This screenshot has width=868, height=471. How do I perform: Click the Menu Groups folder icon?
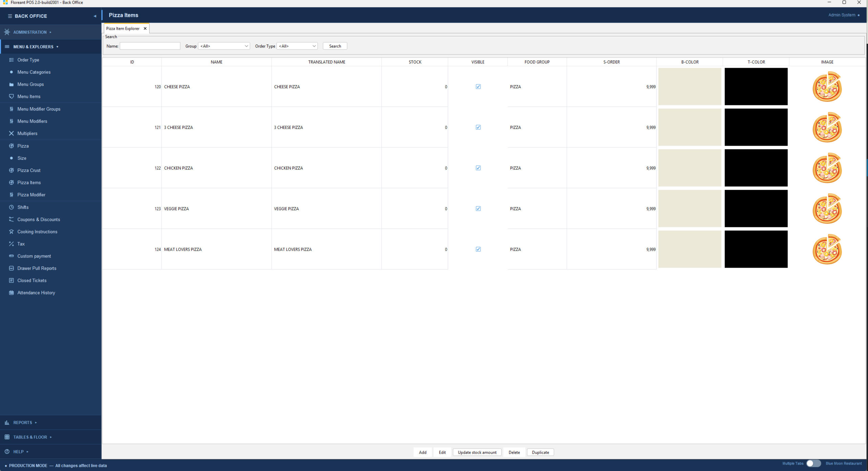[11, 84]
